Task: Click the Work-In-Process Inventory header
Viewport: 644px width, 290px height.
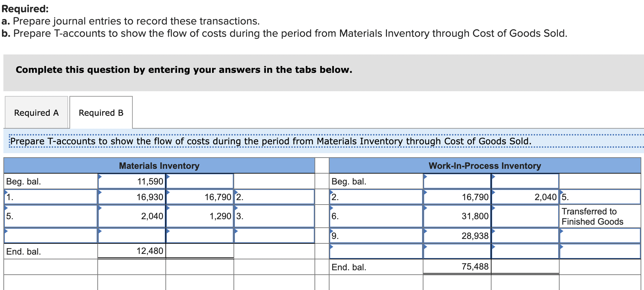Action: coord(485,166)
